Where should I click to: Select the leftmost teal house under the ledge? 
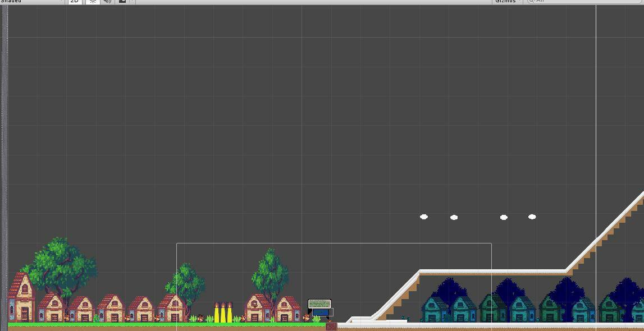pyautogui.click(x=435, y=310)
